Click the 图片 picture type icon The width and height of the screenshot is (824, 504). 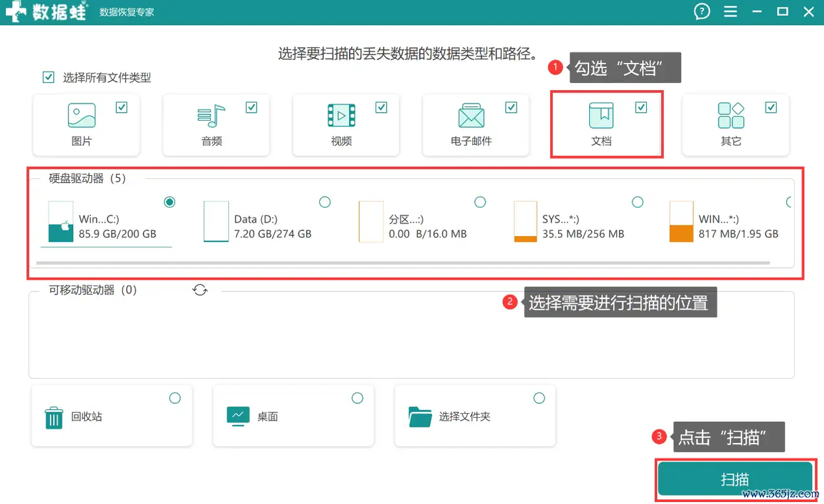coord(82,115)
